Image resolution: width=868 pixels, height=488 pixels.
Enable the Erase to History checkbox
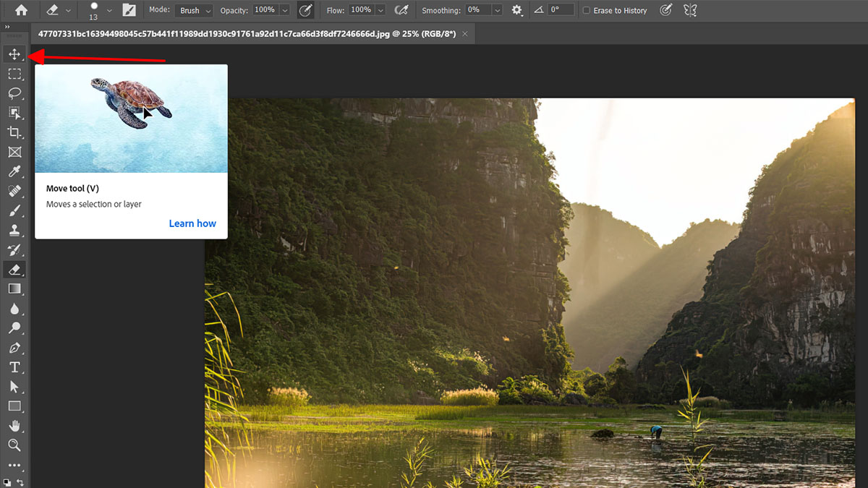588,9
